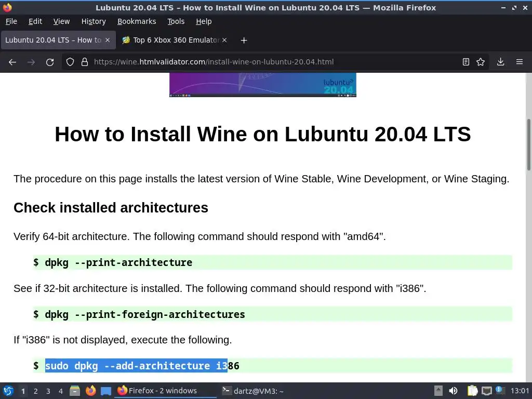Bookmark this page with the star
The height and width of the screenshot is (399, 532).
tap(481, 62)
